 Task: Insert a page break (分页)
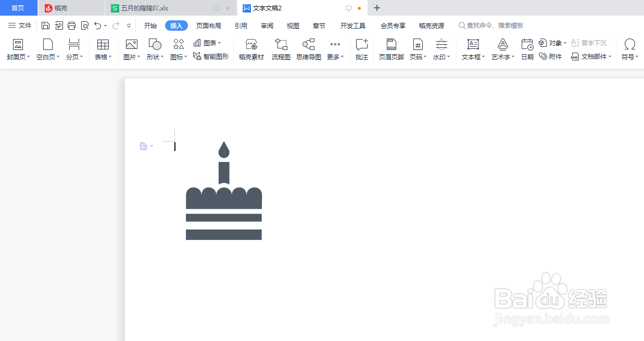click(x=74, y=50)
